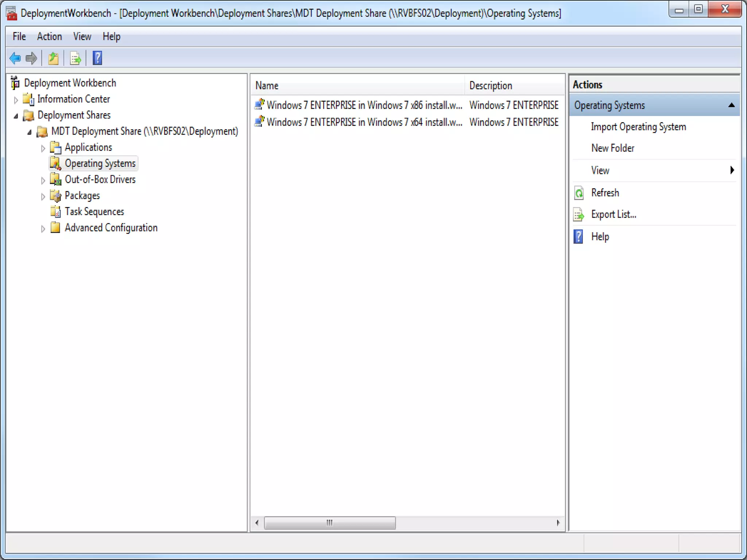Minimize the DeploymentWorkbench window
747x560 pixels.
pos(679,10)
